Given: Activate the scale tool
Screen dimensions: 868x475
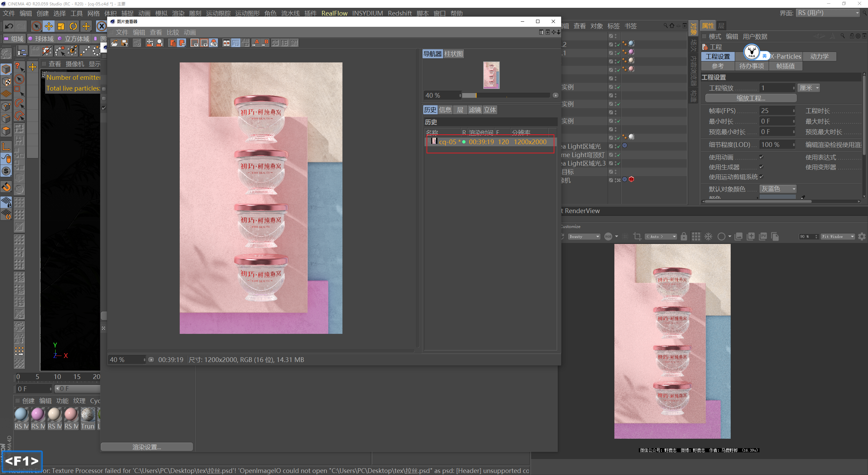Looking at the screenshot, I should (61, 26).
